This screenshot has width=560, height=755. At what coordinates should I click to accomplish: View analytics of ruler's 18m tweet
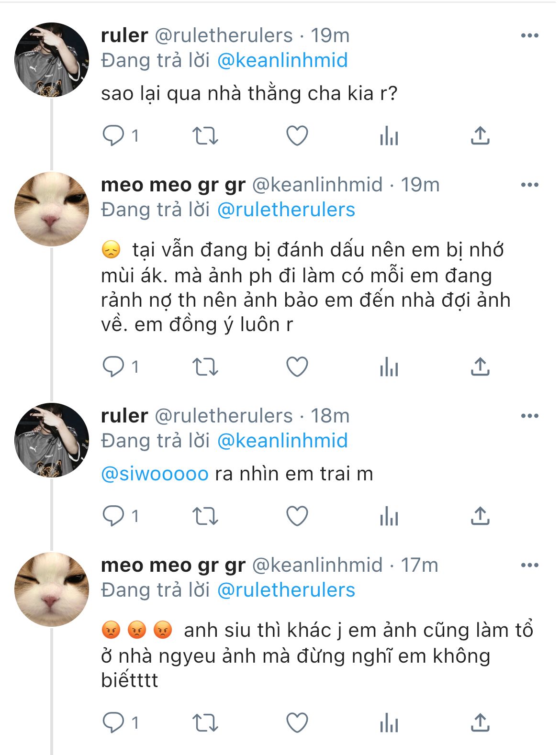coord(389,517)
